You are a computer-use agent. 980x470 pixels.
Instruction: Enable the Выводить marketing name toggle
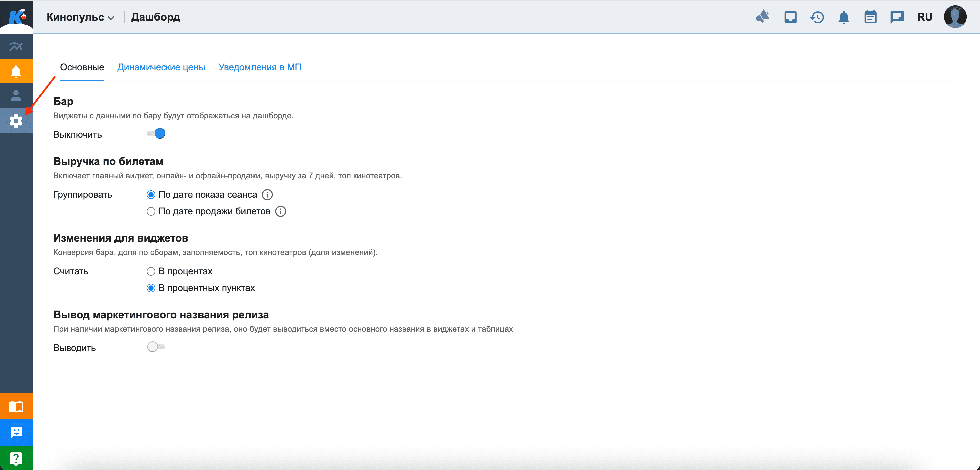click(x=156, y=347)
